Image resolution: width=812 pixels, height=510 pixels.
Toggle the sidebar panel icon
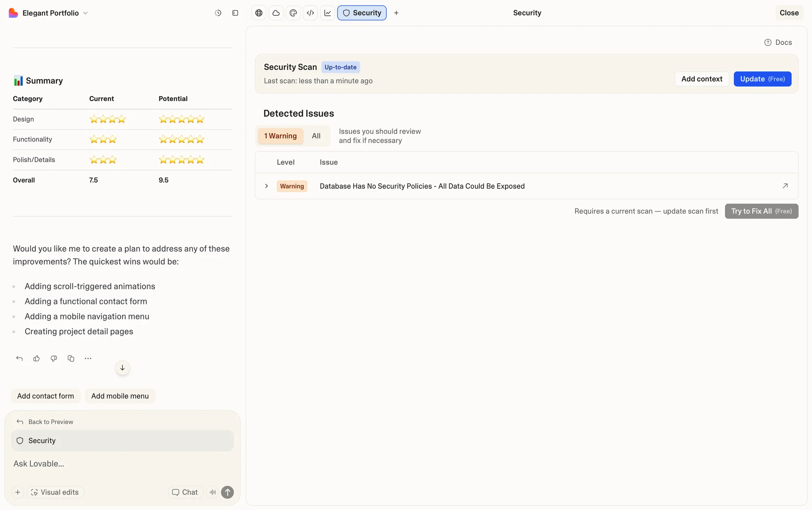pos(235,13)
